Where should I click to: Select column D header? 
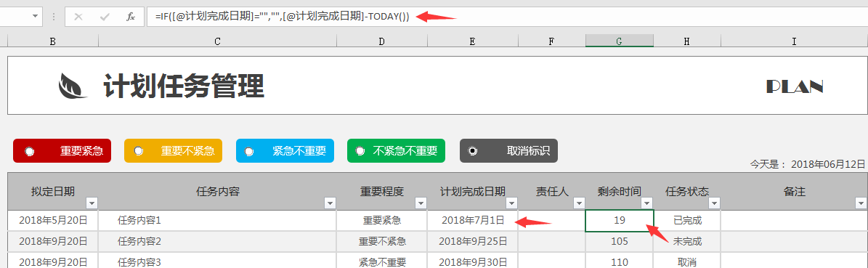382,41
